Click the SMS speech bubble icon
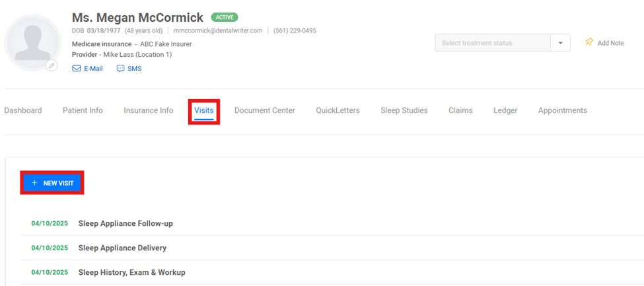This screenshot has height=286, width=644. [120, 69]
